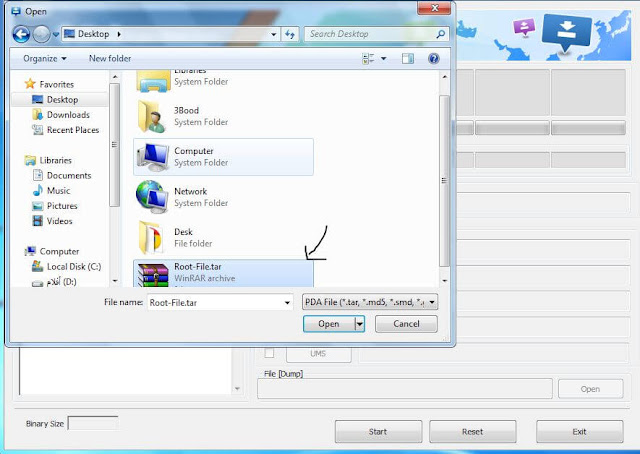640x454 pixels.
Task: Click the Start button in Odin
Action: click(x=378, y=432)
